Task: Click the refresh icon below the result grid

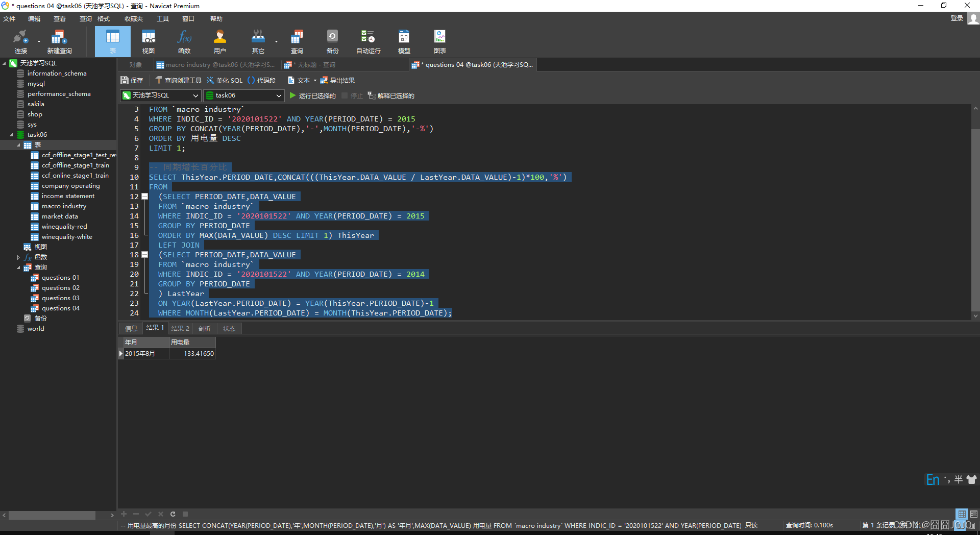Action: [x=173, y=514]
